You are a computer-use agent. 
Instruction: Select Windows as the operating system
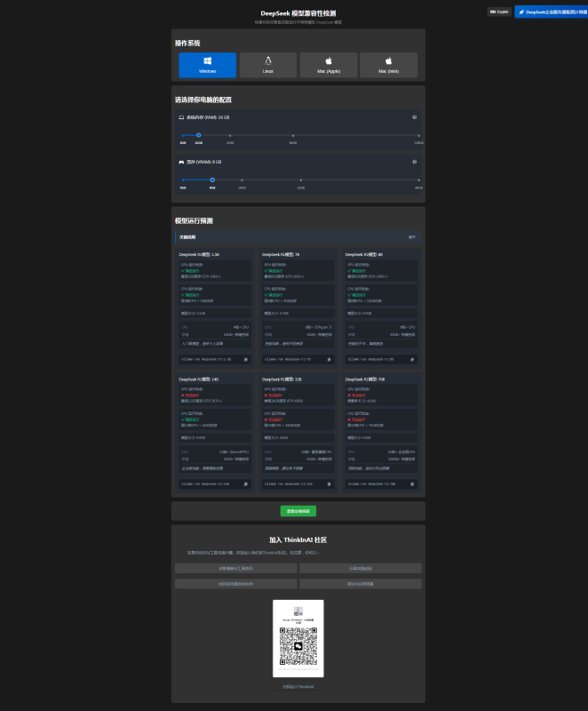pos(207,65)
